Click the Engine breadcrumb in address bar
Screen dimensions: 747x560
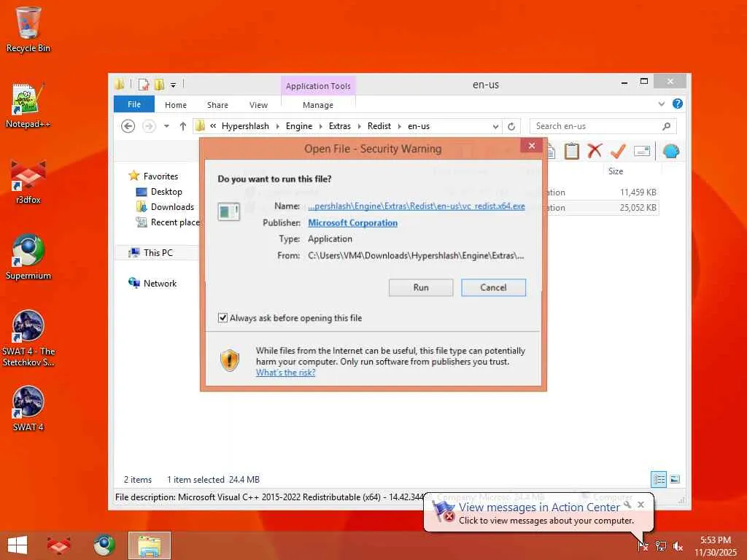pos(298,126)
